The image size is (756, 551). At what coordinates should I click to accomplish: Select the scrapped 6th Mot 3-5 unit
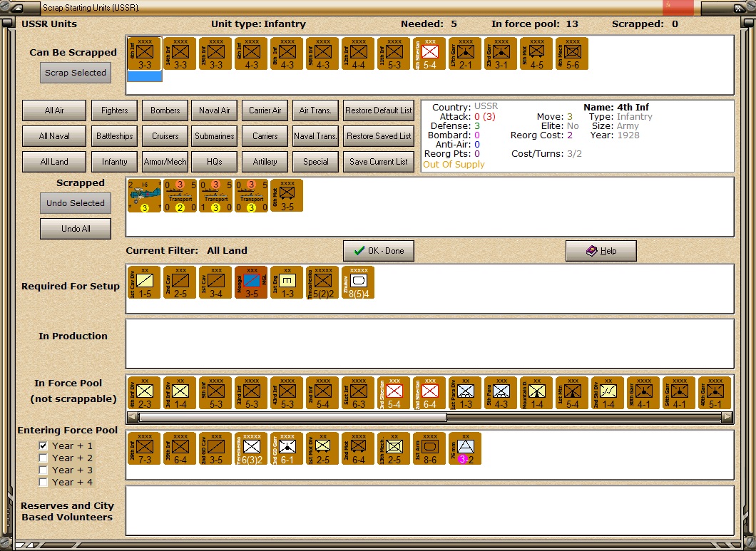[287, 195]
